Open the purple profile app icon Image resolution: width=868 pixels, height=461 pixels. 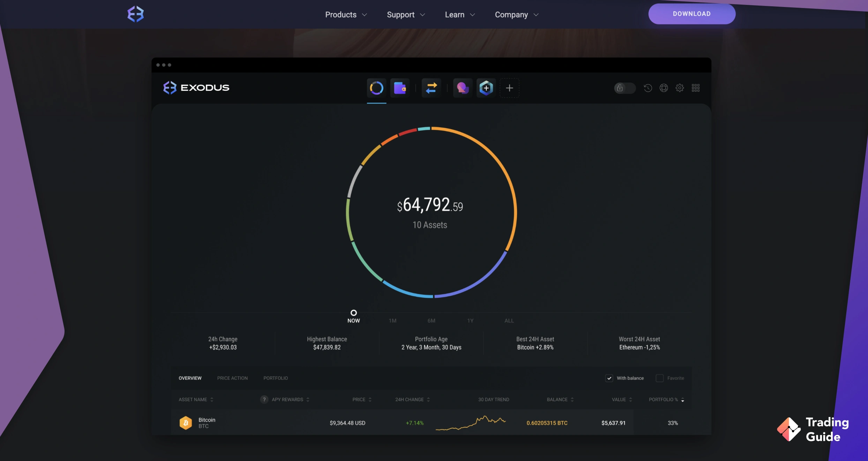(463, 88)
